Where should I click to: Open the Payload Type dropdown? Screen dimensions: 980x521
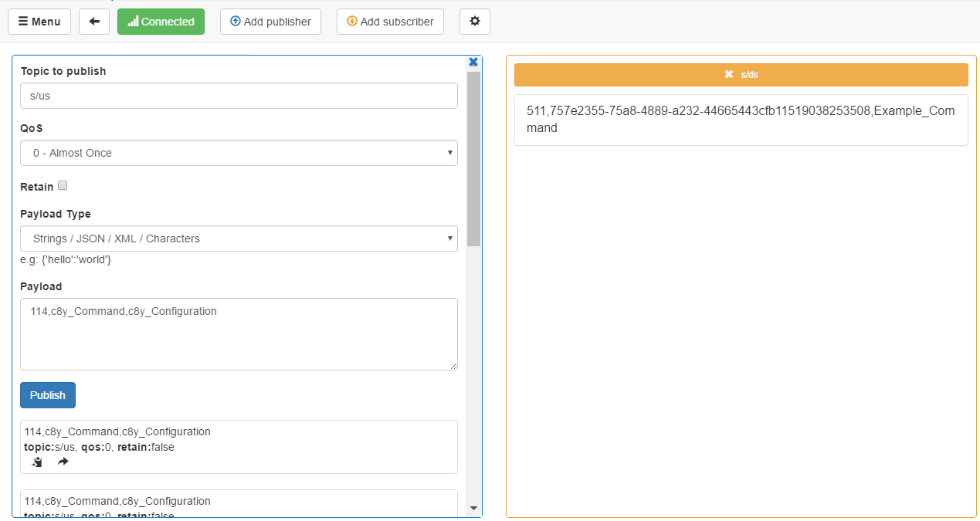238,239
